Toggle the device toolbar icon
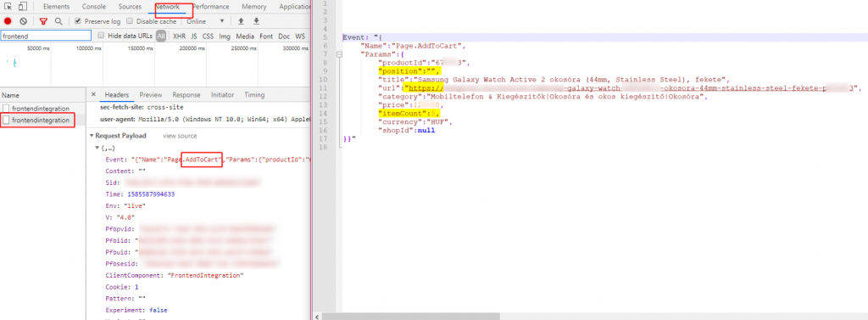This screenshot has width=868, height=320. [x=23, y=7]
